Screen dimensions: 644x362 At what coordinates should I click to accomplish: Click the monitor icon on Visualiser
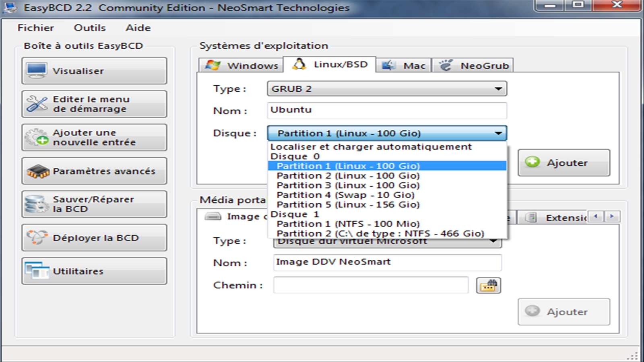click(x=37, y=71)
